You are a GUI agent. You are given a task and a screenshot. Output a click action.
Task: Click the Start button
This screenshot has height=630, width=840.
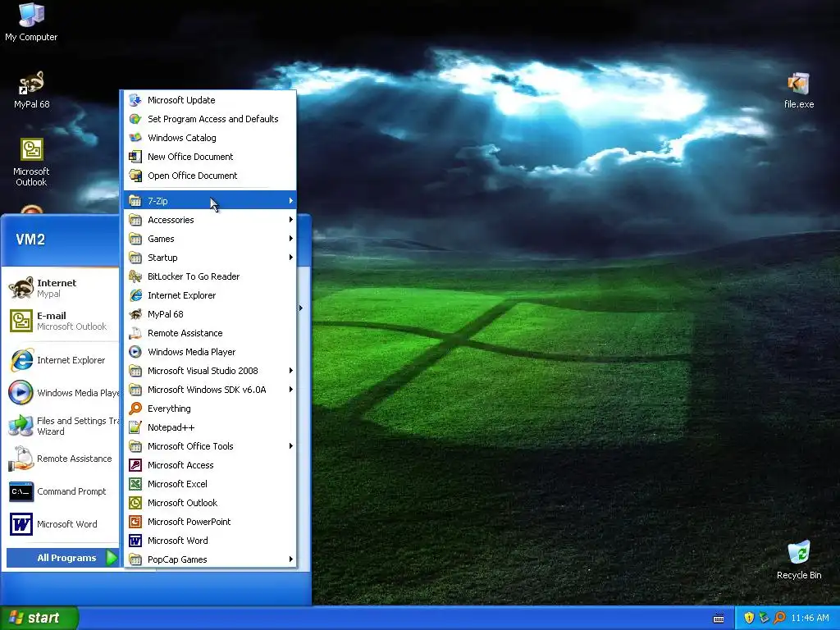(39, 618)
